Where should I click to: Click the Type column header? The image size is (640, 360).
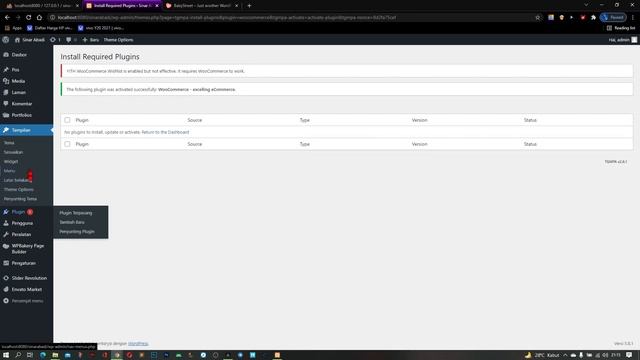pos(304,120)
